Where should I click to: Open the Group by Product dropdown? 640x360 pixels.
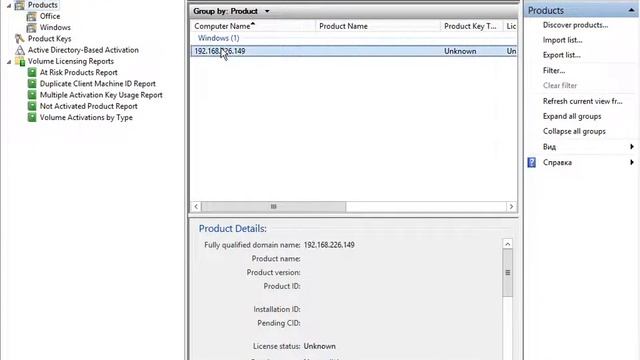[267, 11]
